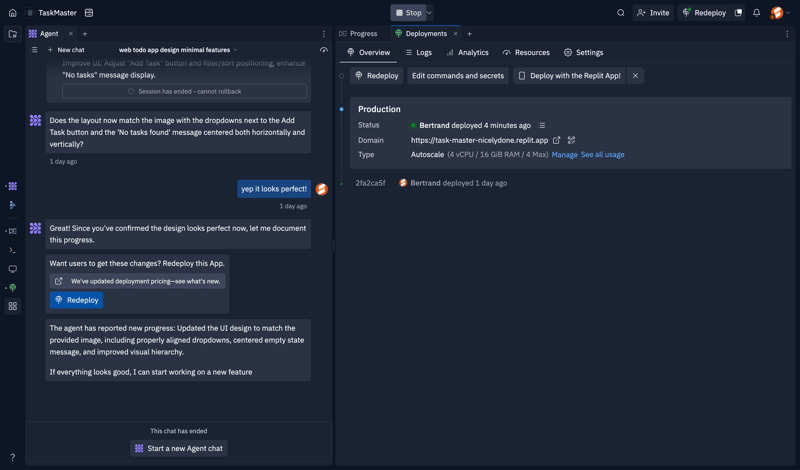Screen dimensions: 800x470
Task: Open the task-master-nicelydone.replit.app domain
Action: point(479,140)
